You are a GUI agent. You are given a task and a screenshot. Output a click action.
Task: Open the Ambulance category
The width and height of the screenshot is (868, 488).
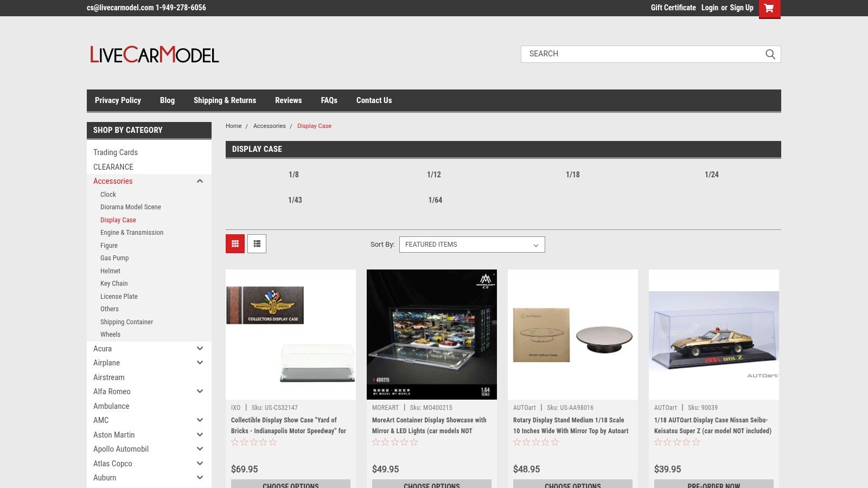(111, 406)
